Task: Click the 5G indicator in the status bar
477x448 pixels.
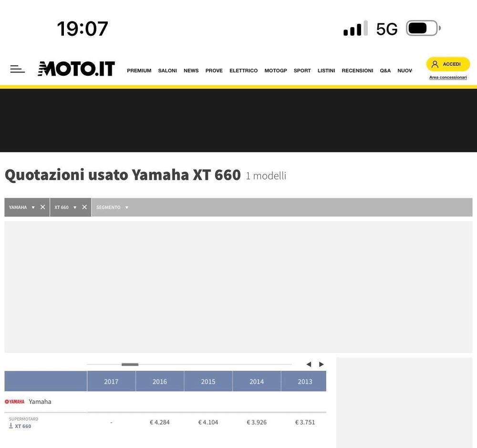Action: (x=386, y=29)
